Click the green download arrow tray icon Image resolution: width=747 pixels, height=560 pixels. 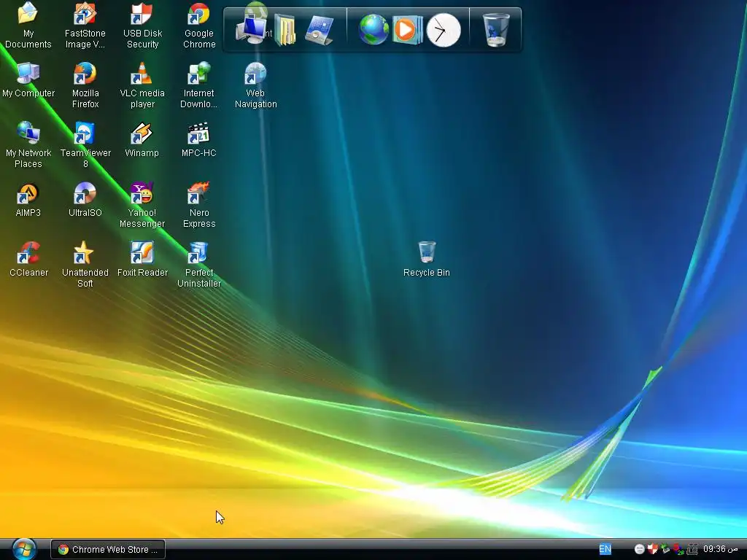point(665,549)
